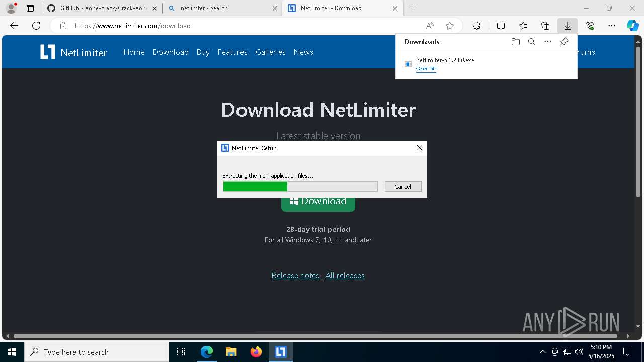Close the NetLimiter Setup dialog

point(419,148)
